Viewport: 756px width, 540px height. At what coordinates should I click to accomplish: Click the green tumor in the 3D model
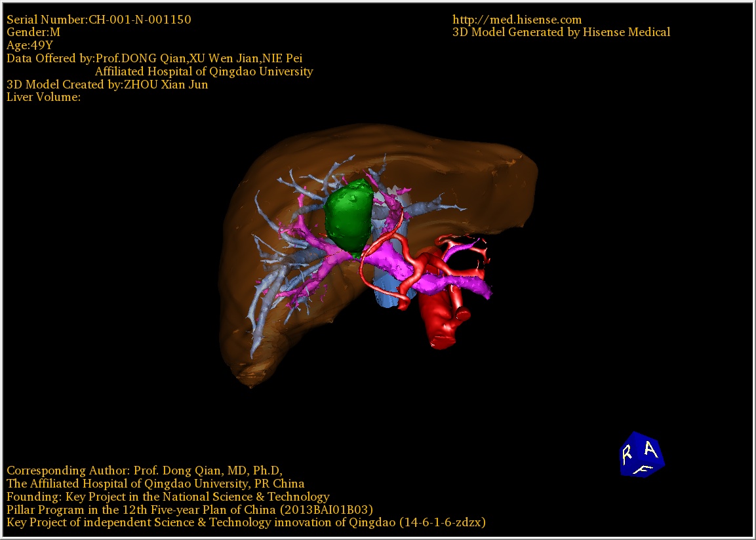(x=349, y=218)
